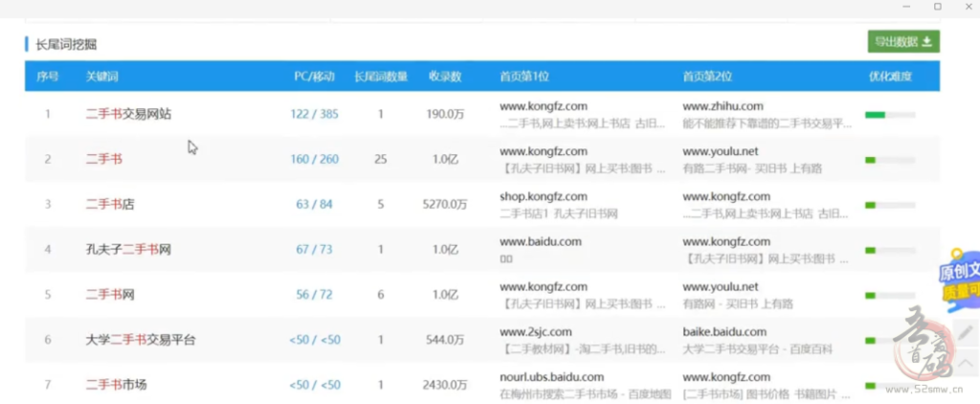This screenshot has height=404, width=980.
Task: Open www.zhihu.com in row 1
Action: (723, 106)
